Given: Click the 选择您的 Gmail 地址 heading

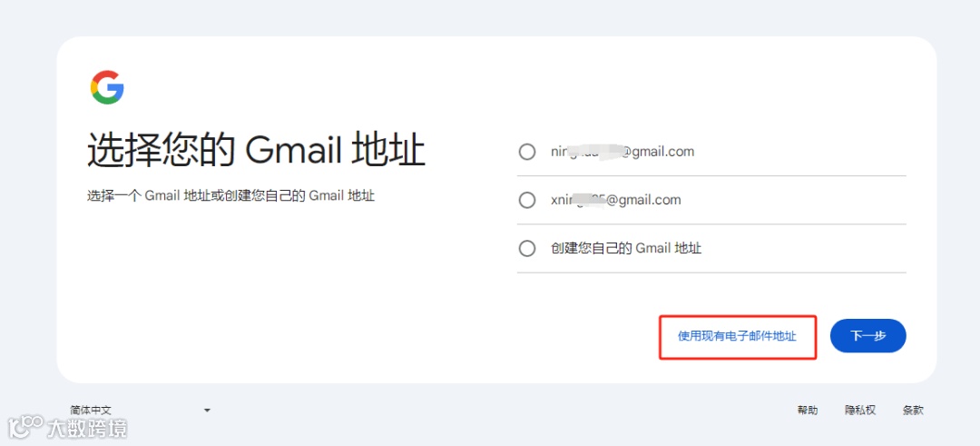Looking at the screenshot, I should click(256, 151).
